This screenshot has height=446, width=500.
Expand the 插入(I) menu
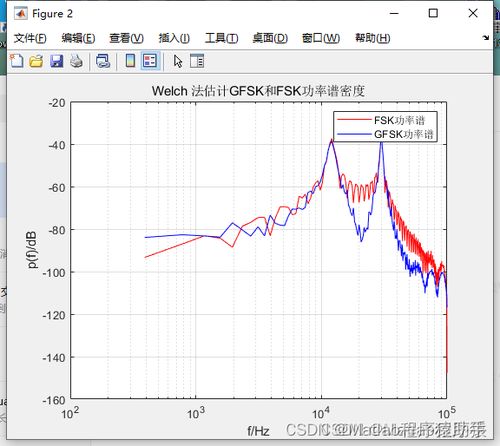pos(174,38)
